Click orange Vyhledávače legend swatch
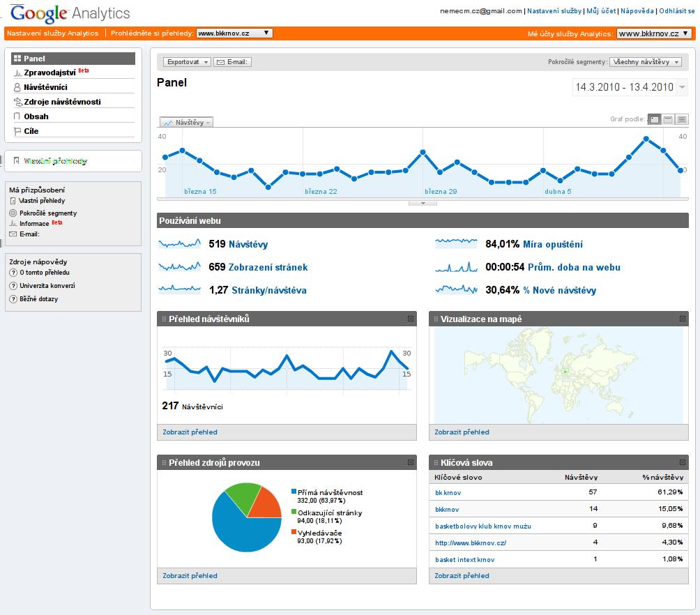 pyautogui.click(x=294, y=532)
